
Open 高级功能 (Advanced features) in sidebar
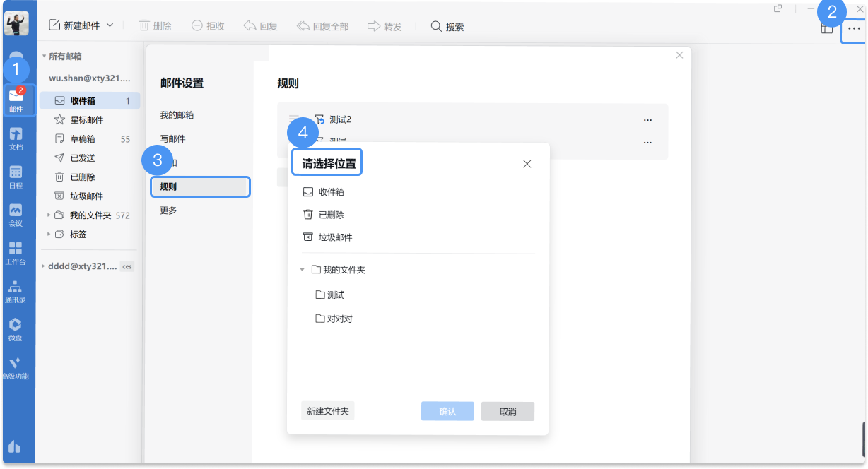(16, 367)
